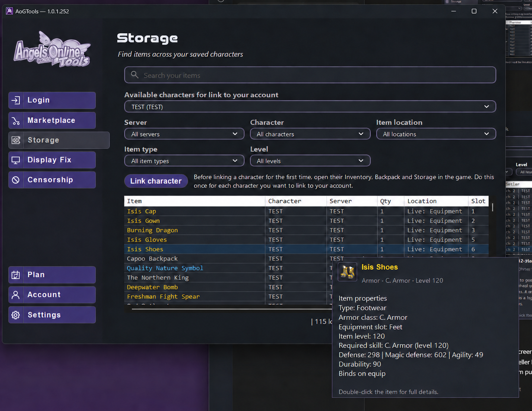Open the Plan section
Viewport: 532px width, 411px height.
click(x=52, y=275)
